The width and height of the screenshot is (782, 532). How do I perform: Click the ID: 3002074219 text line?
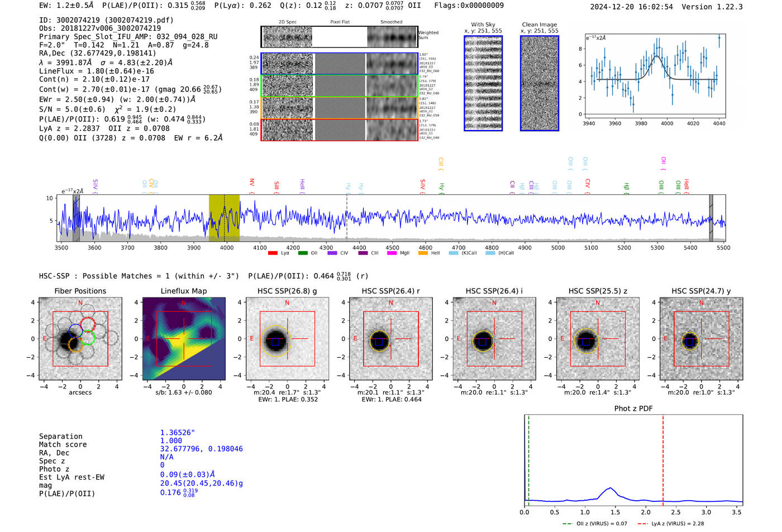106,20
